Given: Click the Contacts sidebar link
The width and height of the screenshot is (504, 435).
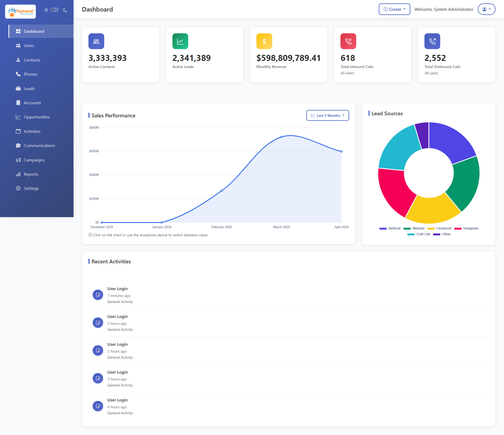Looking at the screenshot, I should [32, 60].
